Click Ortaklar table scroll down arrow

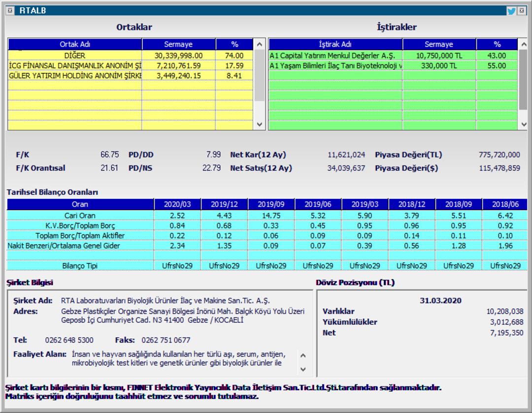pos(260,125)
